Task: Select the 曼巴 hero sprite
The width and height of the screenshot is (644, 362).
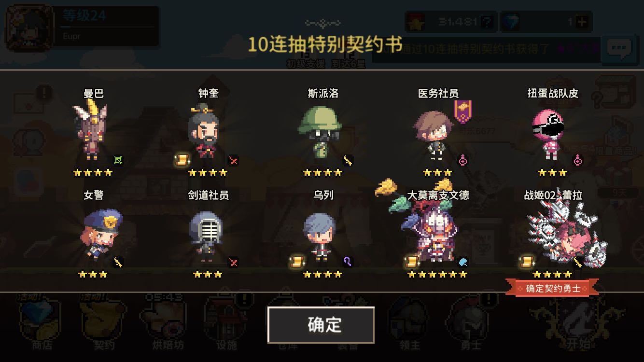Action: coord(91,130)
